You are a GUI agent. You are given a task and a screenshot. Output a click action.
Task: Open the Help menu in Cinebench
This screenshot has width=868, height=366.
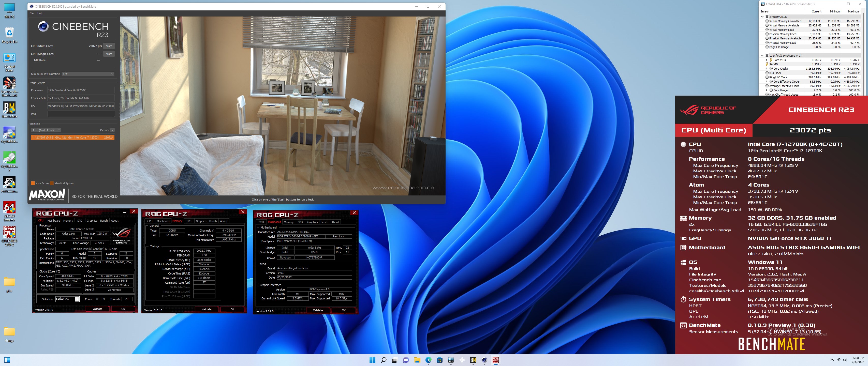[x=40, y=13]
